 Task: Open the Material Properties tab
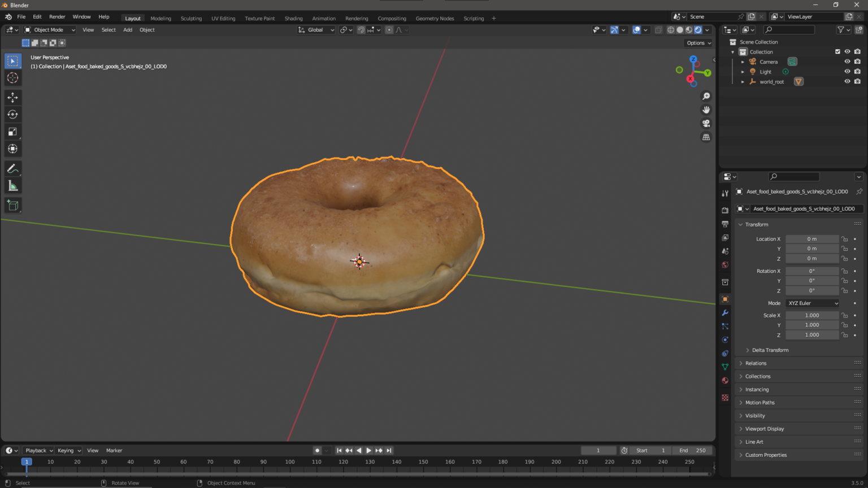[725, 380]
